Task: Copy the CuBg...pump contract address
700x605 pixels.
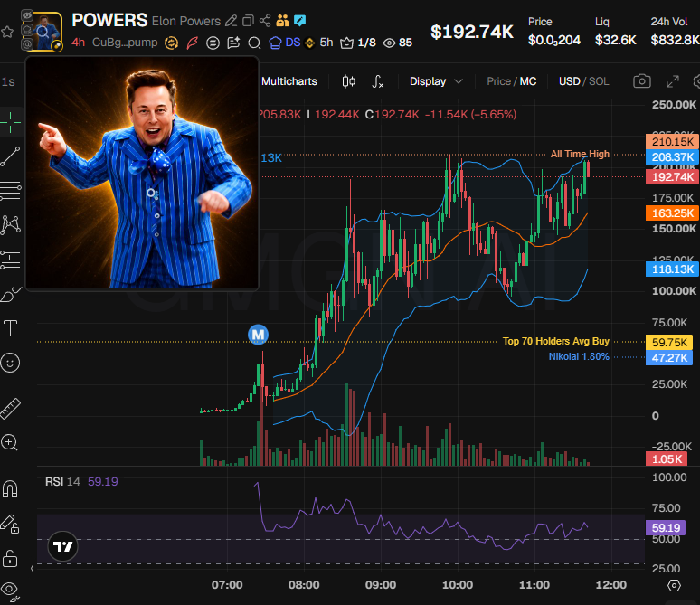Action: pyautogui.click(x=125, y=43)
